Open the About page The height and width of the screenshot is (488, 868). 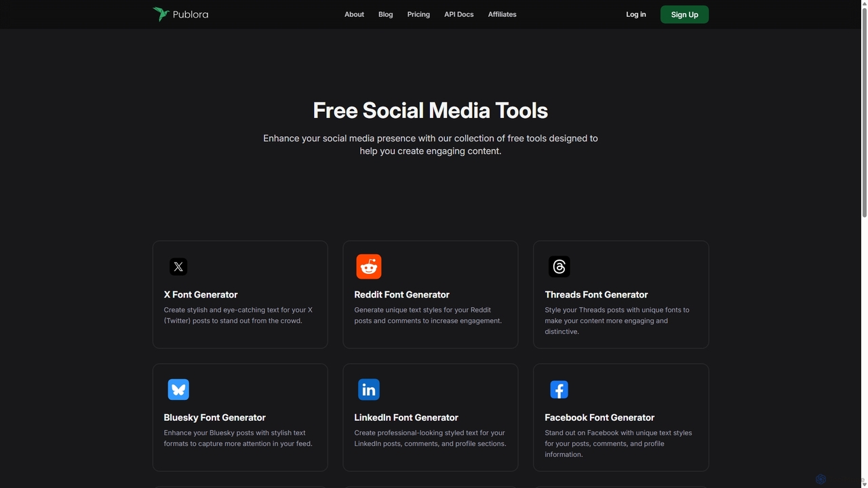354,14
